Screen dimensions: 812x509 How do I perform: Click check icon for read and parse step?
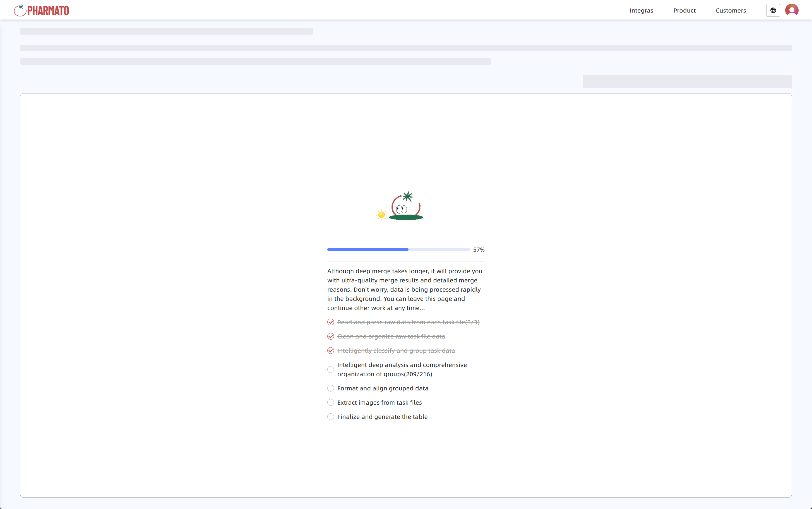click(330, 322)
